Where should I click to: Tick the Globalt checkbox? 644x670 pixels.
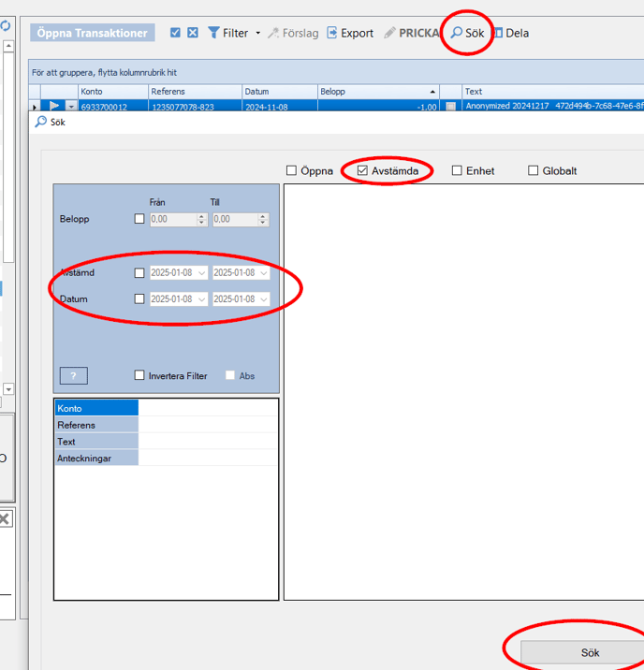(x=533, y=171)
